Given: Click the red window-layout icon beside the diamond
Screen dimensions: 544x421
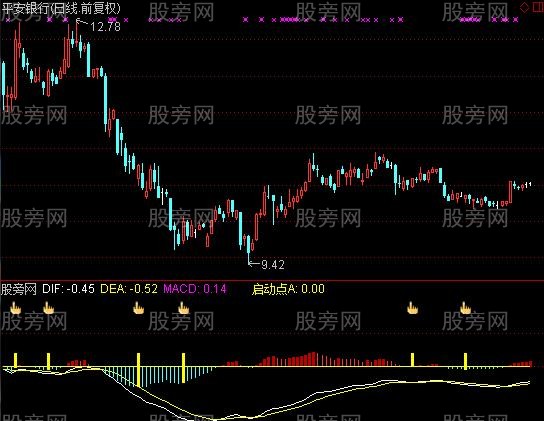Looking at the screenshot, I should pos(537,7).
